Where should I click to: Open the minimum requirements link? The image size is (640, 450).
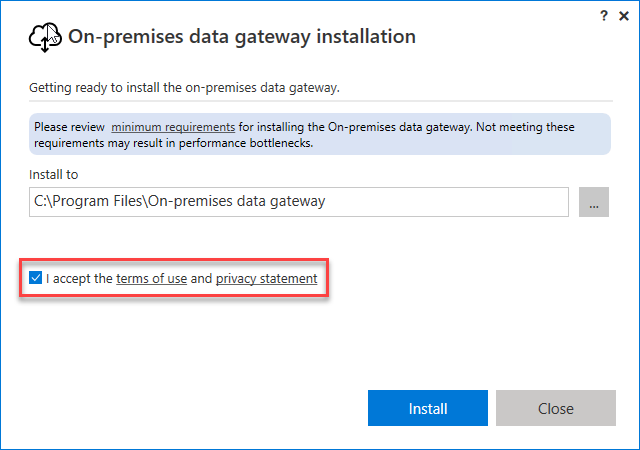click(173, 127)
